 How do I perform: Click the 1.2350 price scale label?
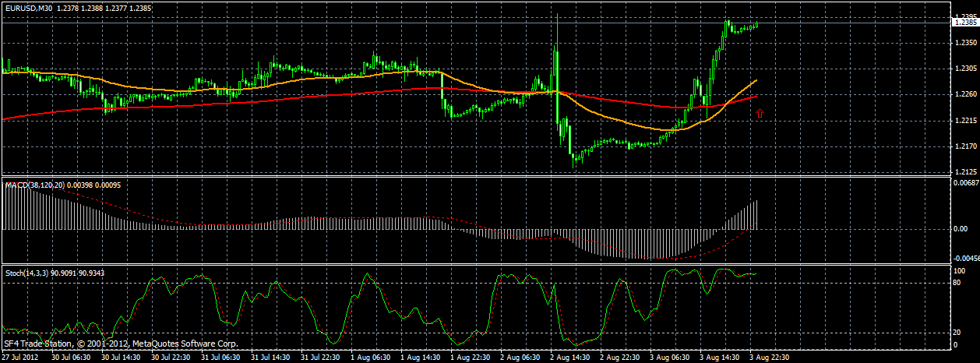(x=965, y=42)
